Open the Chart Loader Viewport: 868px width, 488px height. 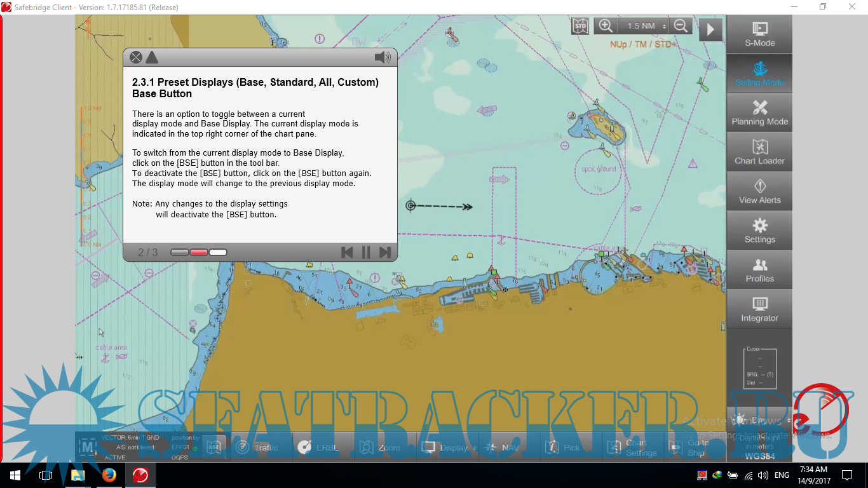[x=759, y=152]
